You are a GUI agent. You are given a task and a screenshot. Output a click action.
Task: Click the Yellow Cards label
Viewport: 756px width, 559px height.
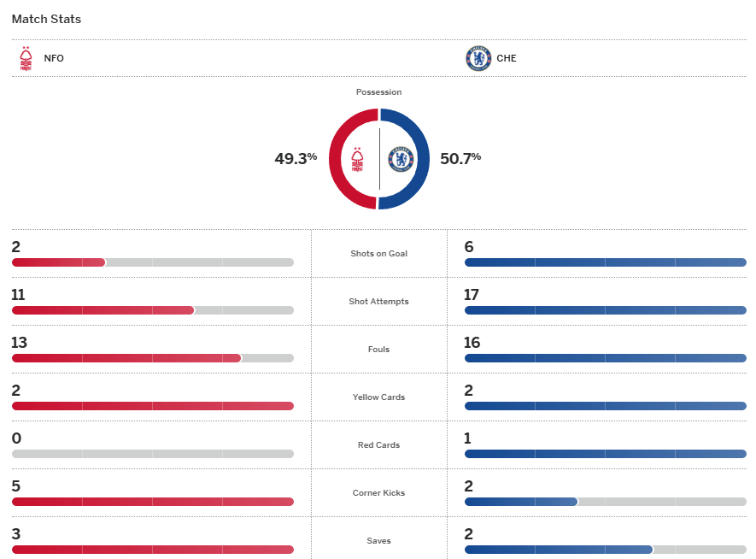click(379, 397)
